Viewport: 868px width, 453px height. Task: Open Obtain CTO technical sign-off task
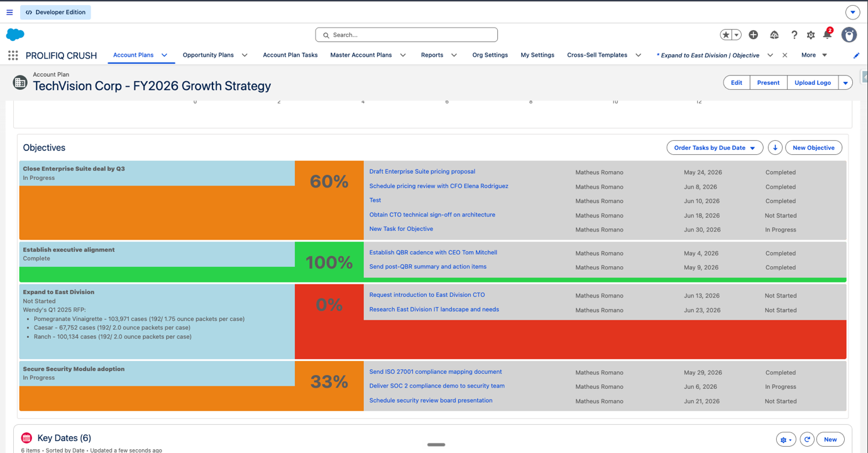click(x=432, y=215)
